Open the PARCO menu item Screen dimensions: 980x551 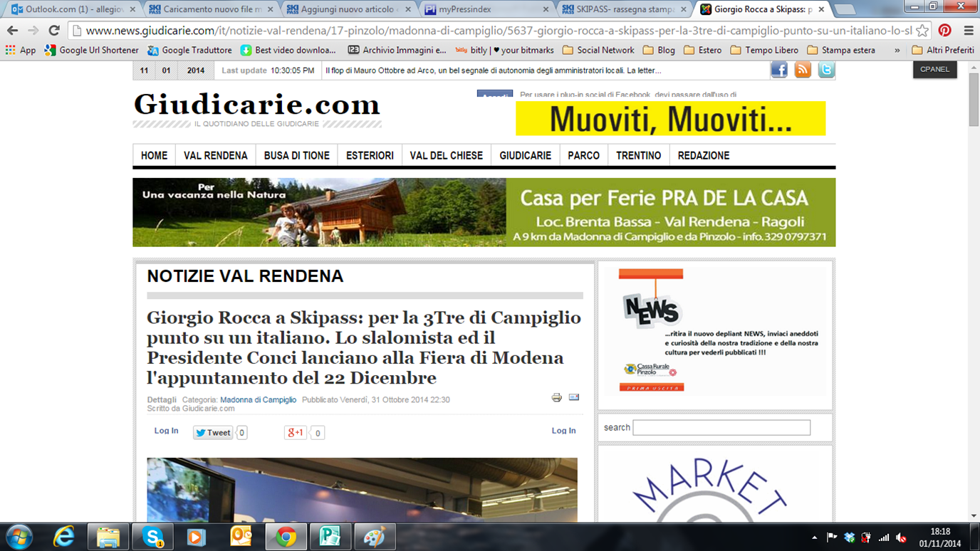pyautogui.click(x=584, y=155)
